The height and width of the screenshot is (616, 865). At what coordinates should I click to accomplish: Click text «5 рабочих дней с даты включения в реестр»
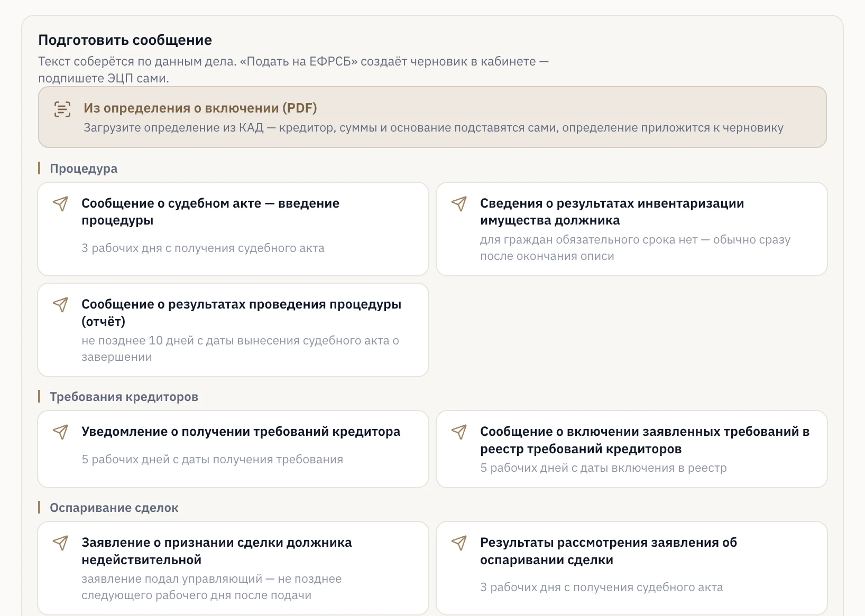(x=603, y=468)
